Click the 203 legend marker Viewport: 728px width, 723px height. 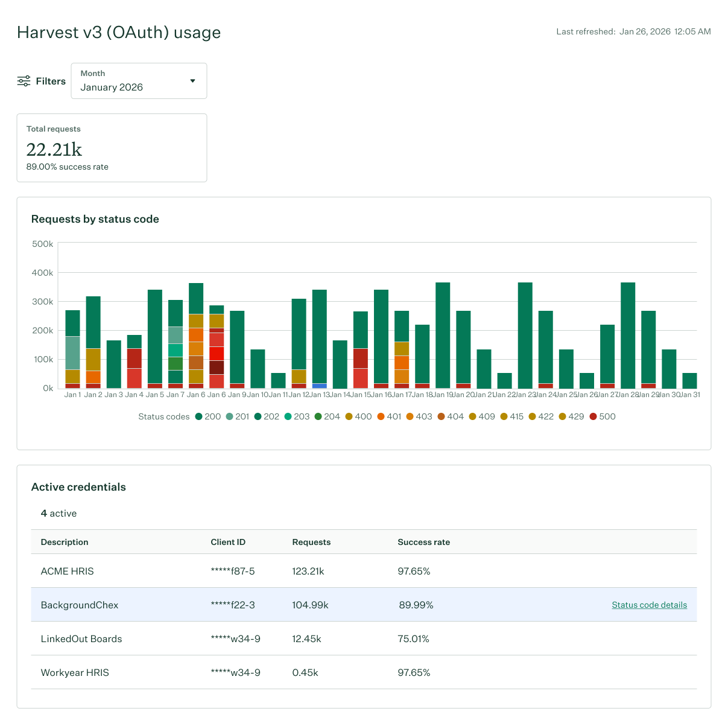tap(288, 416)
